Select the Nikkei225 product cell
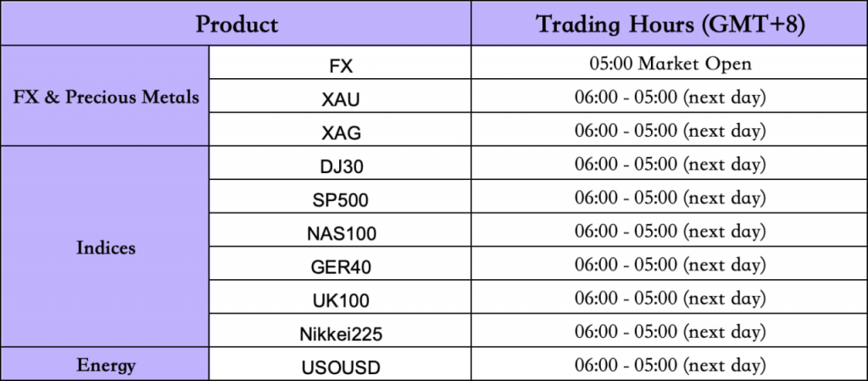868x381 pixels. tap(341, 333)
